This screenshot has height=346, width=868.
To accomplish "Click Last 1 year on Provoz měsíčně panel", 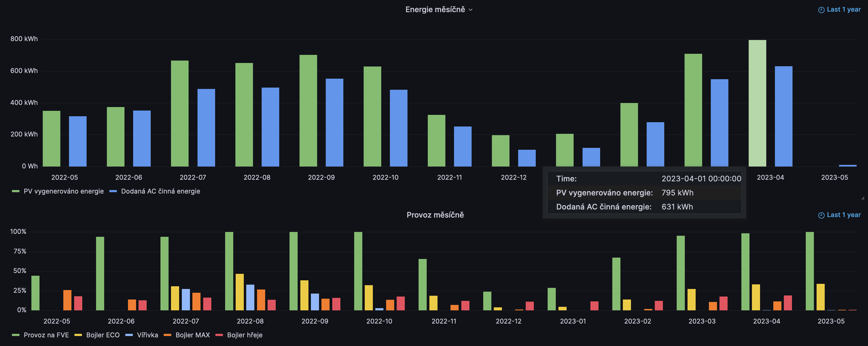I will pyautogui.click(x=843, y=215).
